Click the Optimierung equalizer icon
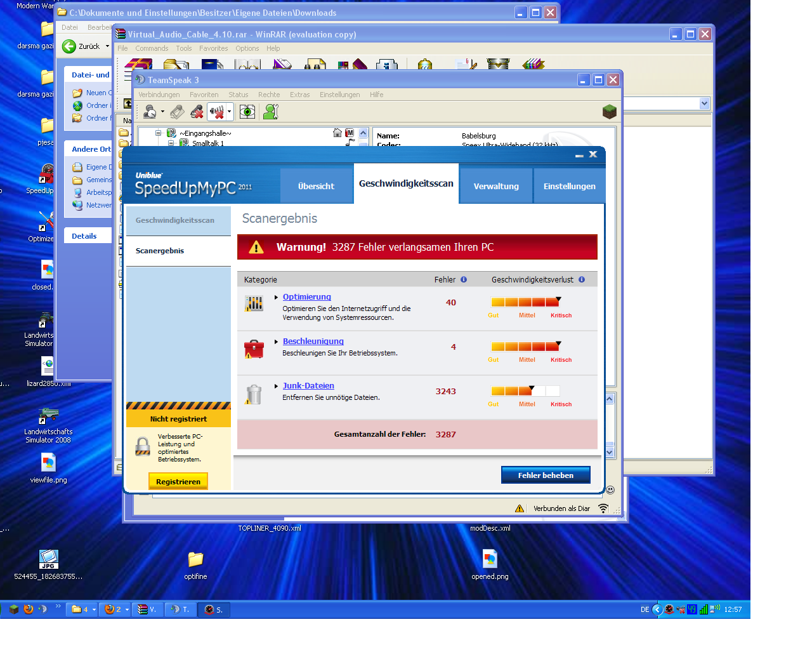 point(254,303)
